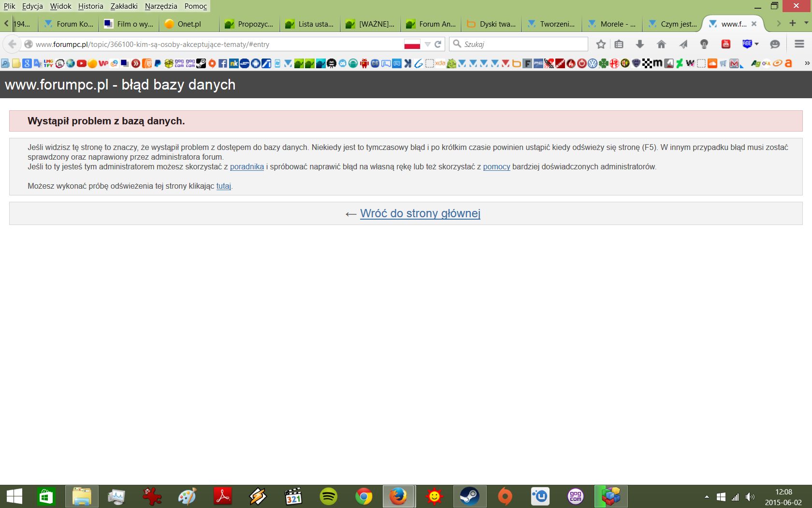812x508 pixels.
Task: Open the Windows Start button
Action: tap(14, 496)
